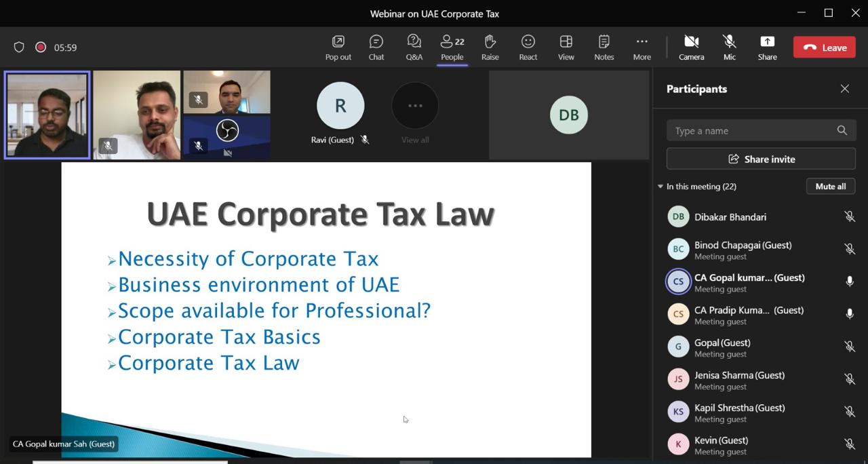The height and width of the screenshot is (464, 868).
Task: Open the Q&A panel
Action: (414, 47)
